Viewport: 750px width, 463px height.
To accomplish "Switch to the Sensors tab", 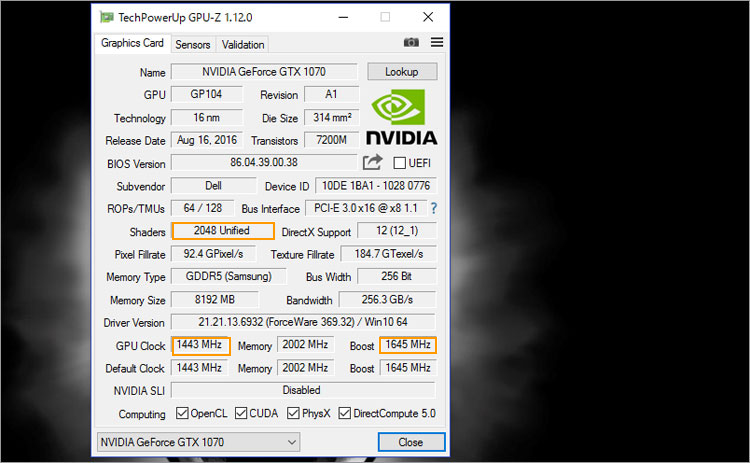I will pos(192,44).
